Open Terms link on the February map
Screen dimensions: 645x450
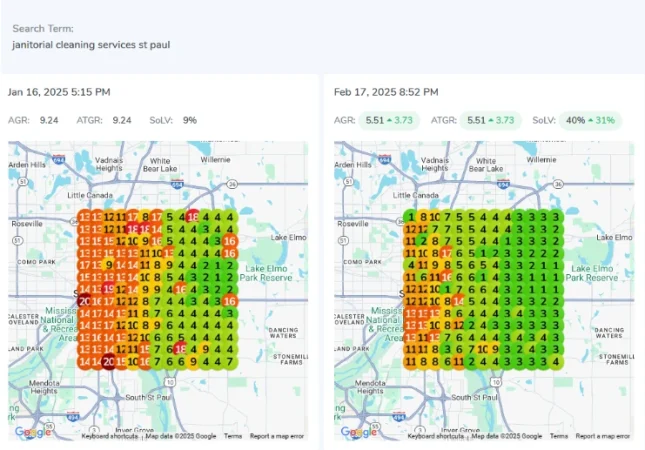[558, 437]
